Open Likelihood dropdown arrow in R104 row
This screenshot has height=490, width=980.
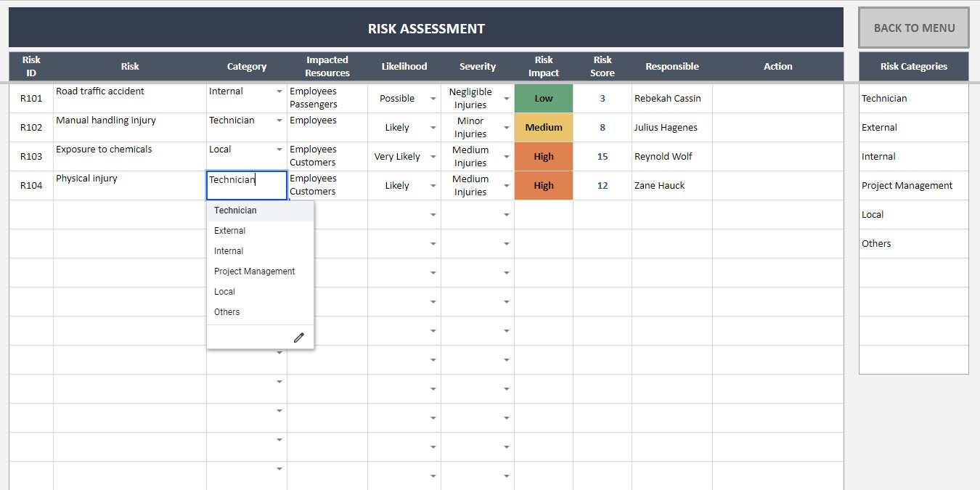(433, 186)
